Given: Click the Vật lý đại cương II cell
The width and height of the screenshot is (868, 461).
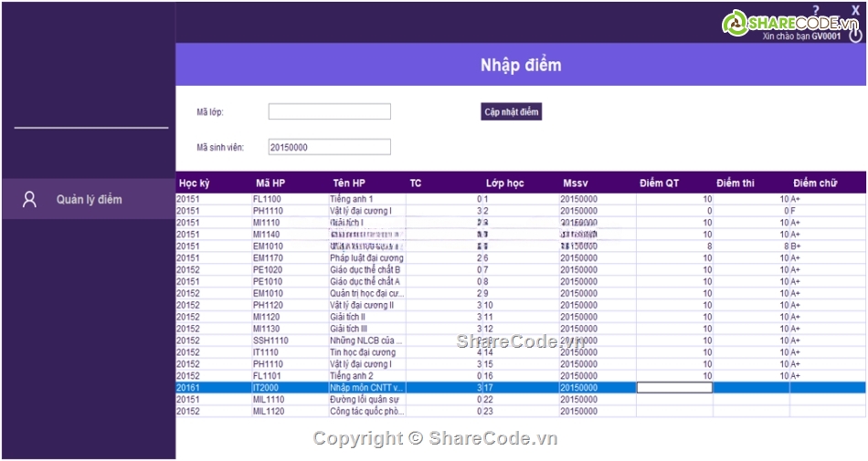Looking at the screenshot, I should click(x=367, y=305).
